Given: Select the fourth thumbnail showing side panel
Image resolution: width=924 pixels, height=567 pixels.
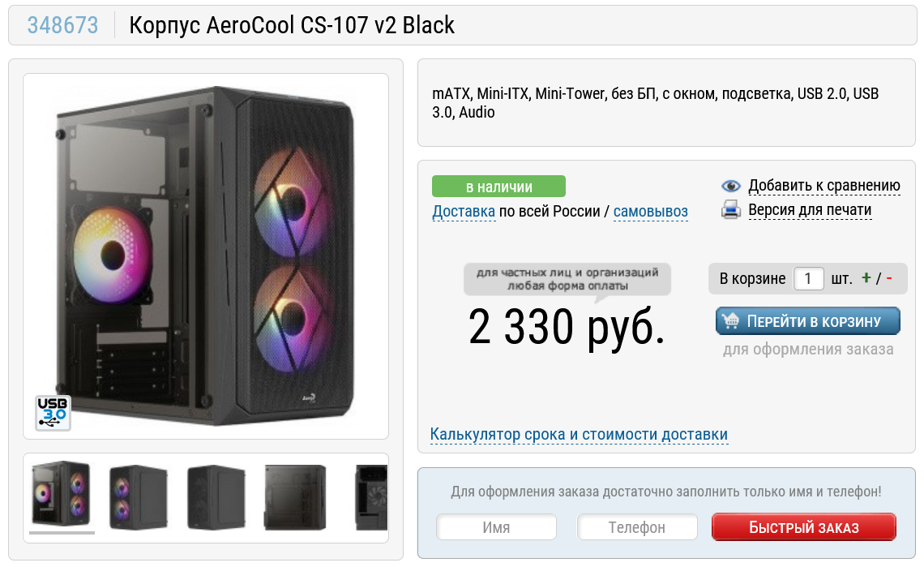Looking at the screenshot, I should (x=295, y=496).
